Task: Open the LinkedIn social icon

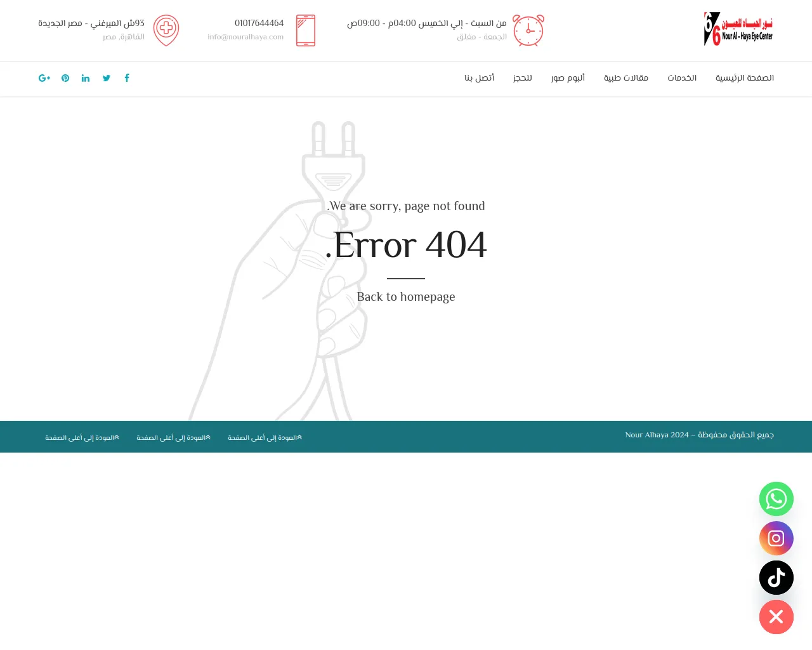Action: tap(86, 78)
